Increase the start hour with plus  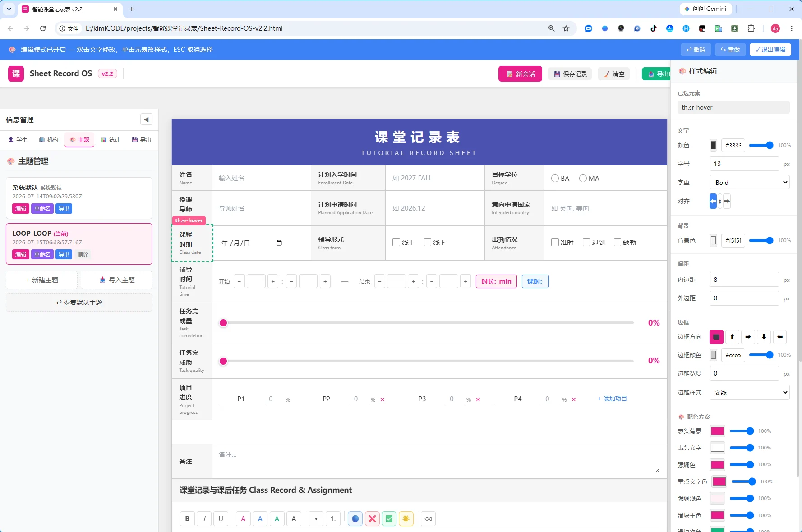pos(273,281)
